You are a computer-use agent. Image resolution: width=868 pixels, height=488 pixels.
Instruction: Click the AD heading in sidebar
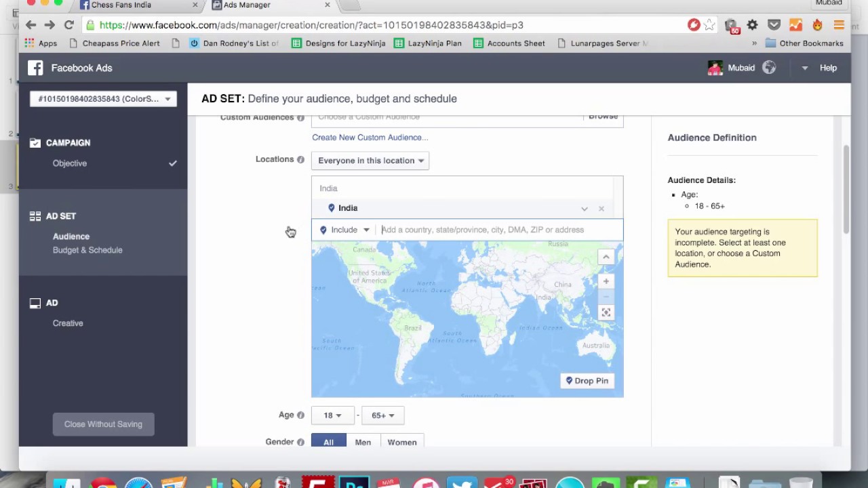point(52,303)
